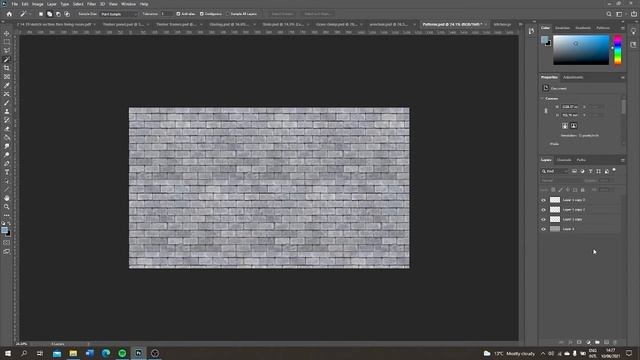Image resolution: width=640 pixels, height=360 pixels.
Task: Open the Window menu
Action: coord(128,4)
